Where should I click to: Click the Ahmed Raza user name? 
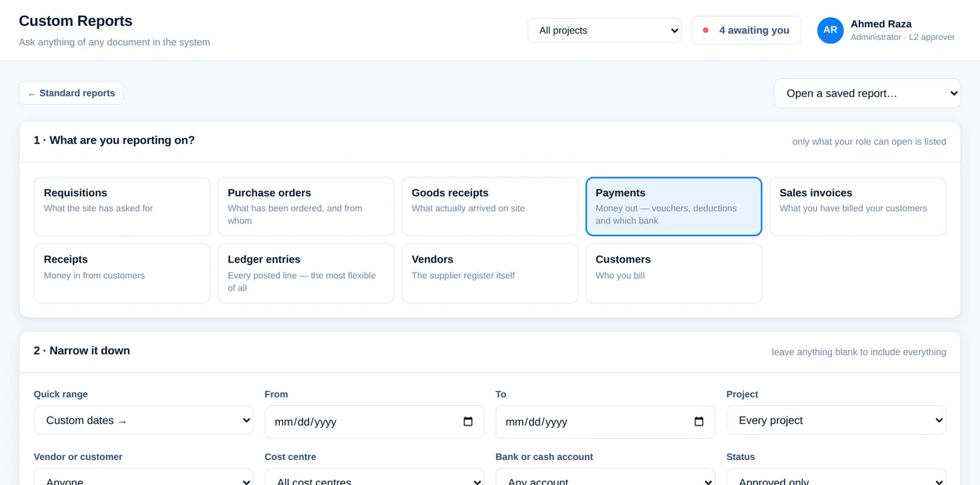881,24
